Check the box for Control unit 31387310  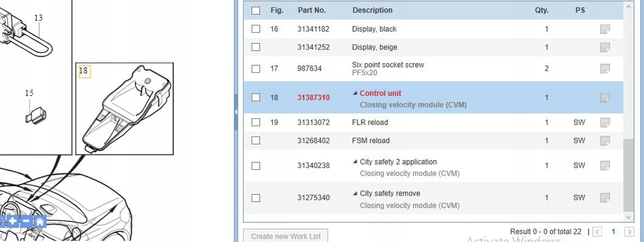(x=256, y=97)
